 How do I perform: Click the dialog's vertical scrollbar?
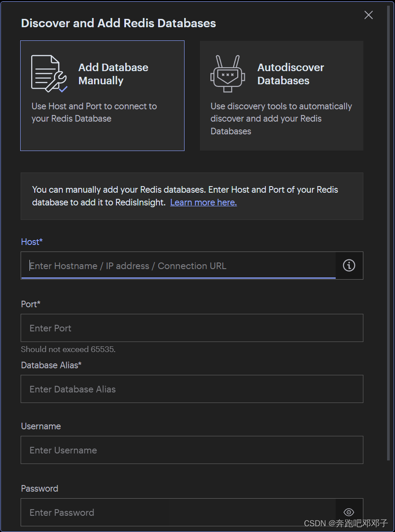click(388, 233)
